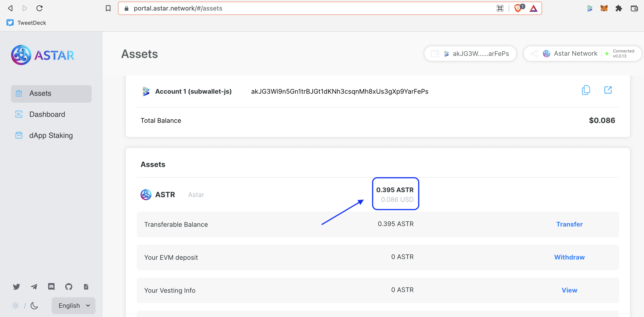This screenshot has width=644, height=317.
Task: Click the Astar logo in the sidebar
Action: [x=43, y=55]
